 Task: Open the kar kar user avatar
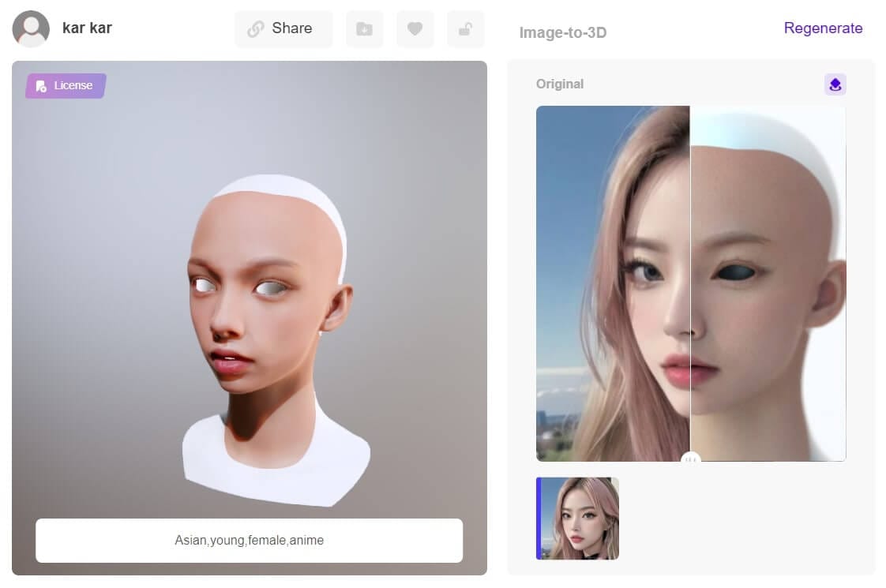point(31,29)
